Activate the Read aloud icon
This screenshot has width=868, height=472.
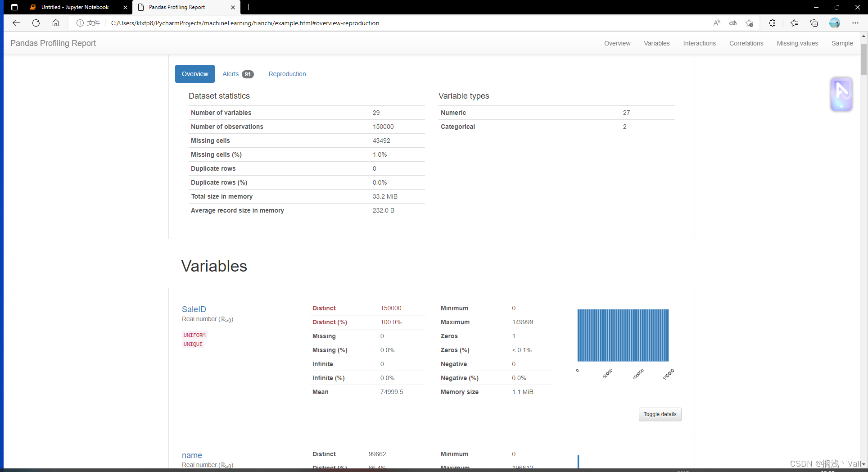(x=717, y=23)
